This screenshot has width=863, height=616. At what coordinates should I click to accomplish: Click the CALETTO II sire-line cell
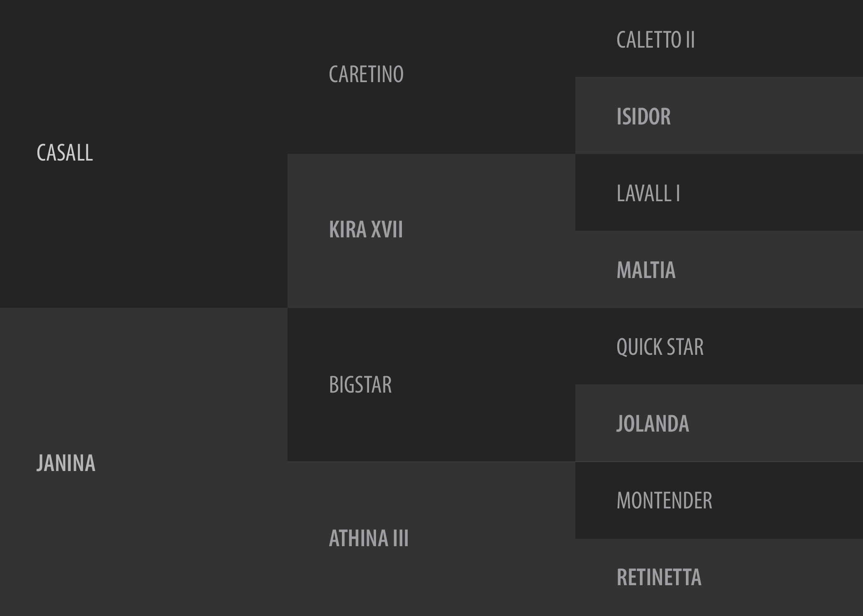(x=719, y=39)
